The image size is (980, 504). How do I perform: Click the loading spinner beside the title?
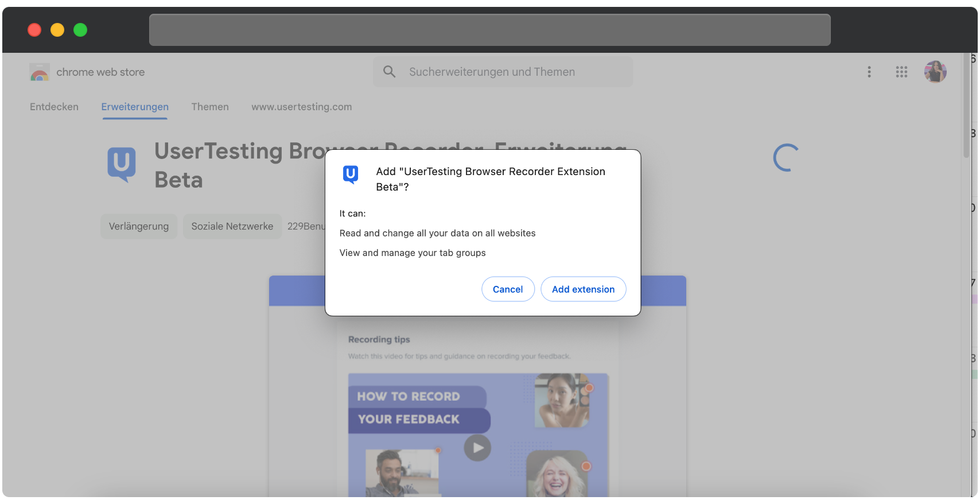click(785, 158)
